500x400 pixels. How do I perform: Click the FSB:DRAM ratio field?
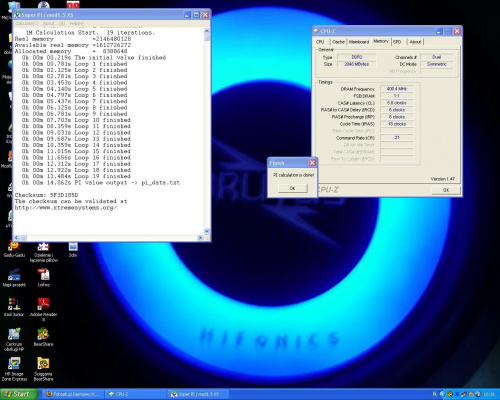(x=397, y=96)
